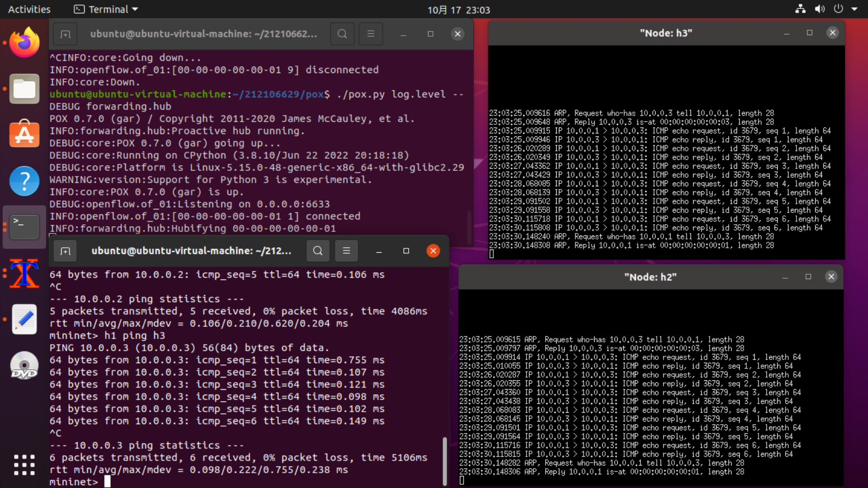Viewport: 868px width, 488px height.
Task: Click the "Node: h3" window title
Action: [x=666, y=33]
